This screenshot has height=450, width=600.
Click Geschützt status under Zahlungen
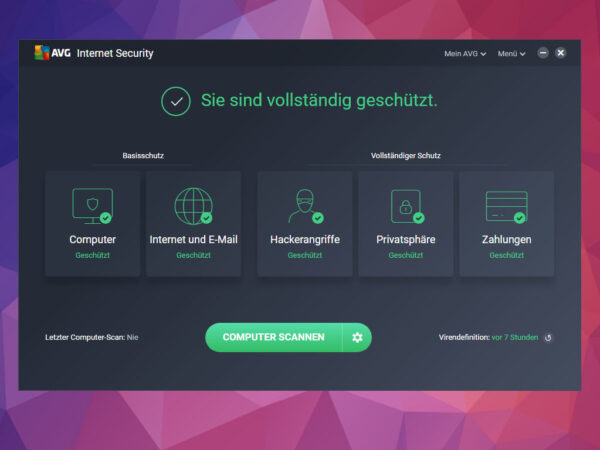pyautogui.click(x=507, y=255)
